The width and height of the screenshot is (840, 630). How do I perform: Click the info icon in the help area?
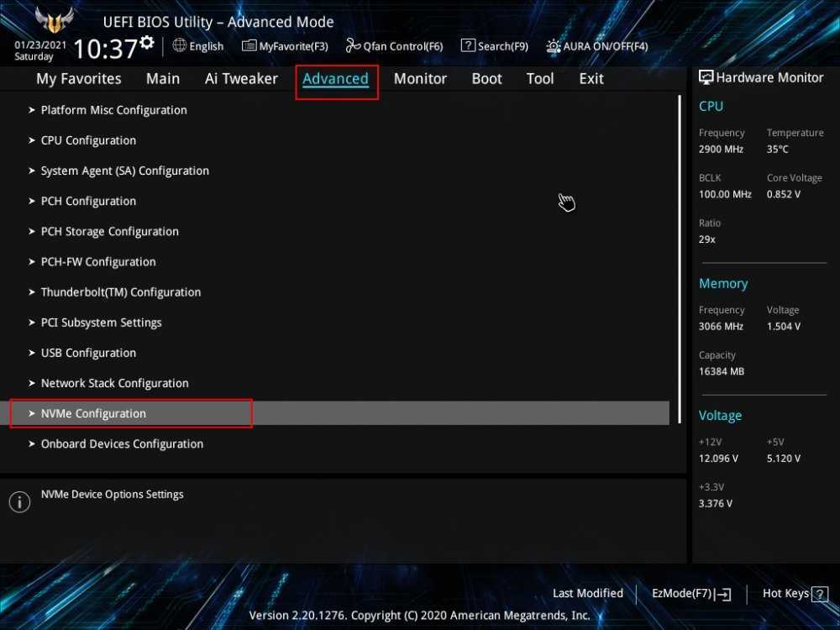coord(19,502)
